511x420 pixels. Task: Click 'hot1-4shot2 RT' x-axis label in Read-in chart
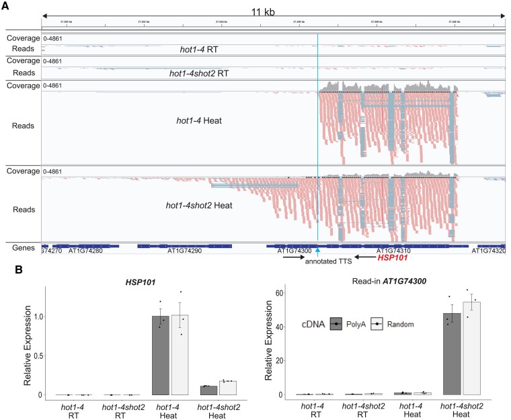(x=363, y=410)
